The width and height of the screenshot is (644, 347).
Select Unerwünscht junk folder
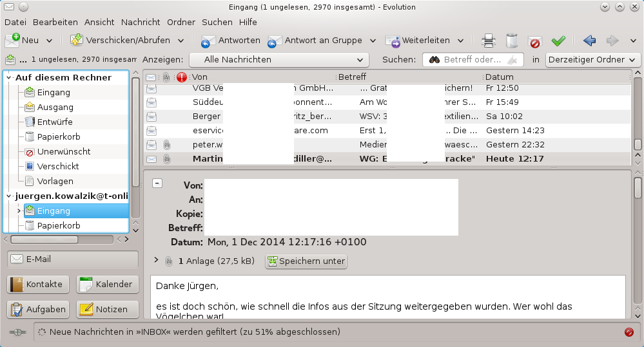click(64, 151)
